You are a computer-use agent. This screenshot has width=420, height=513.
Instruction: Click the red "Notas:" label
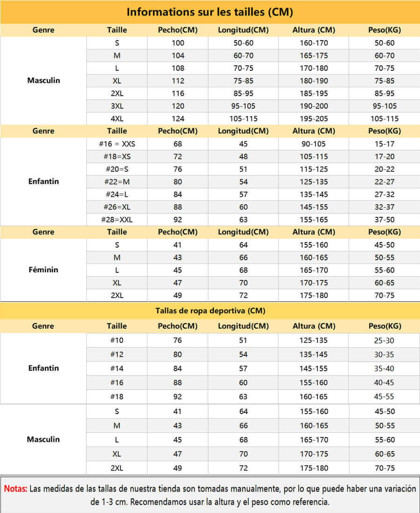pos(16,489)
